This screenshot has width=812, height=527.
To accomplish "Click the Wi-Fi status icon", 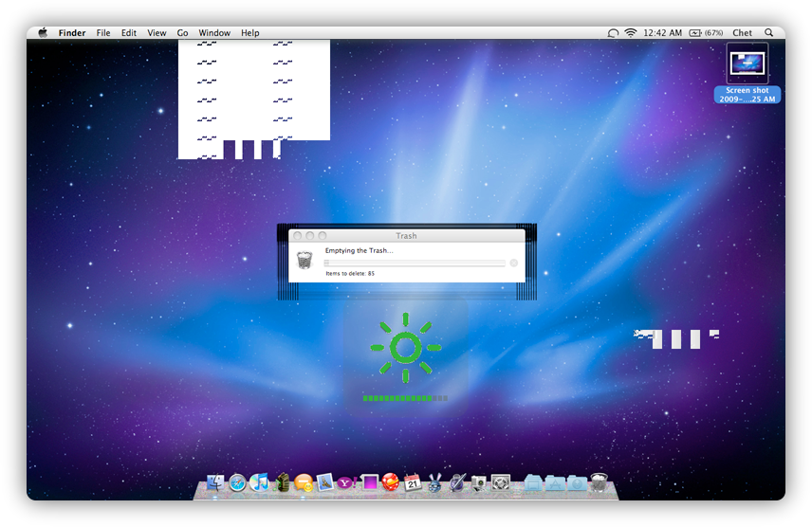I will [x=630, y=32].
